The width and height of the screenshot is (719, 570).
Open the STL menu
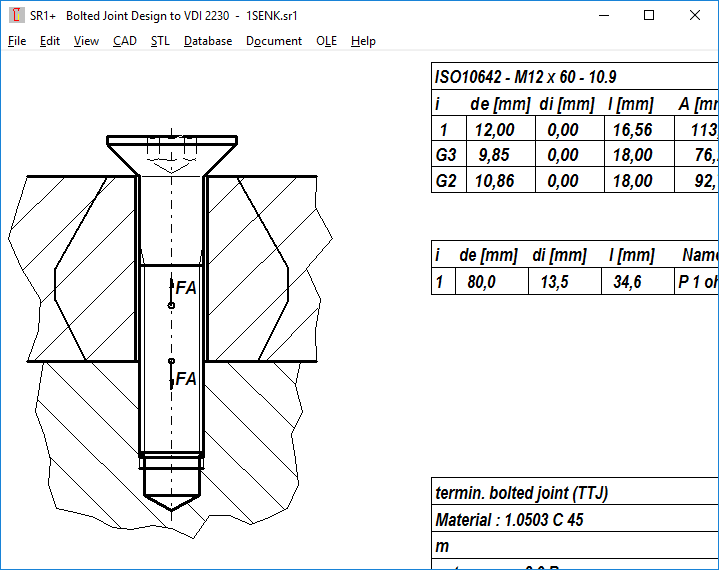pyautogui.click(x=160, y=41)
